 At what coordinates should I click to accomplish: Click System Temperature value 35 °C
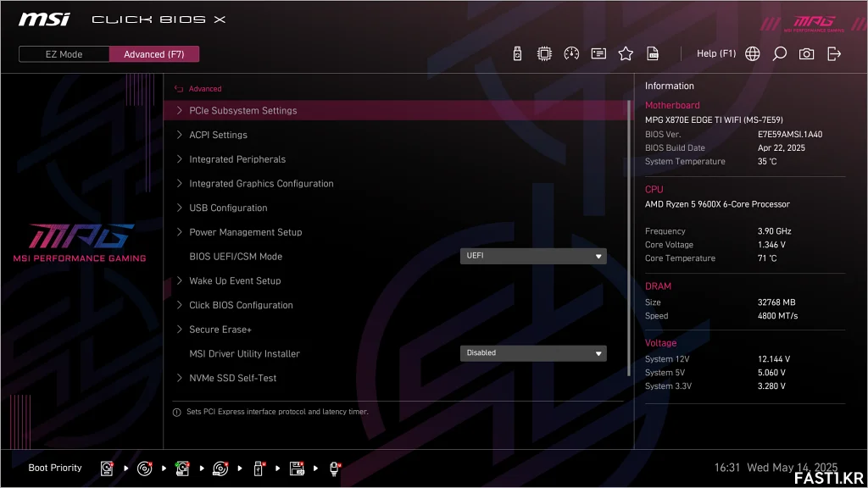[x=767, y=162]
